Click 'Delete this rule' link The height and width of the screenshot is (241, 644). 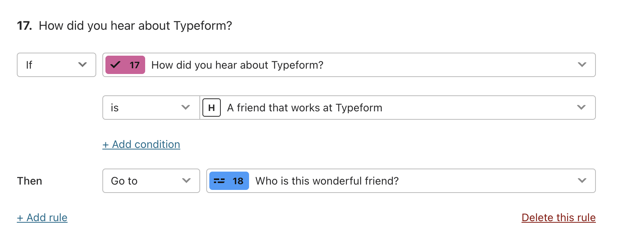[558, 218]
